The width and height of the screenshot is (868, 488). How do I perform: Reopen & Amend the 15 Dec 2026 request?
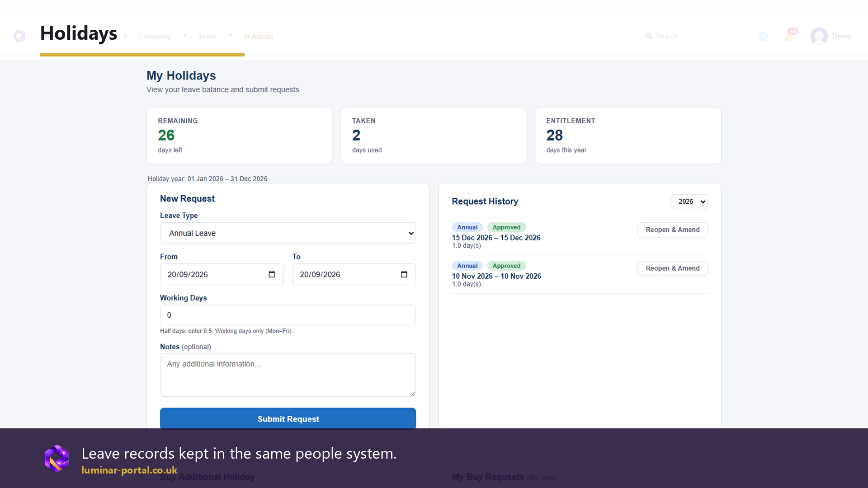coord(673,230)
